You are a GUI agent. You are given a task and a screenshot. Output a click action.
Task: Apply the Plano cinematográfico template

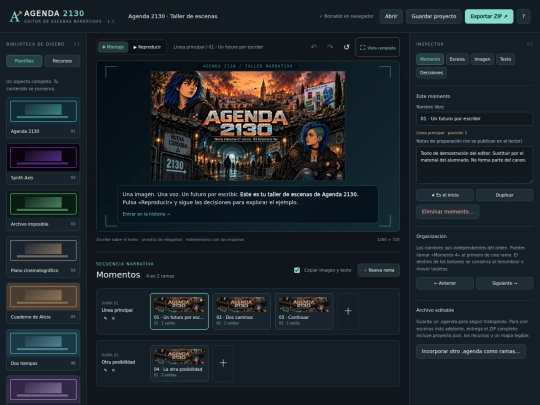43,257
